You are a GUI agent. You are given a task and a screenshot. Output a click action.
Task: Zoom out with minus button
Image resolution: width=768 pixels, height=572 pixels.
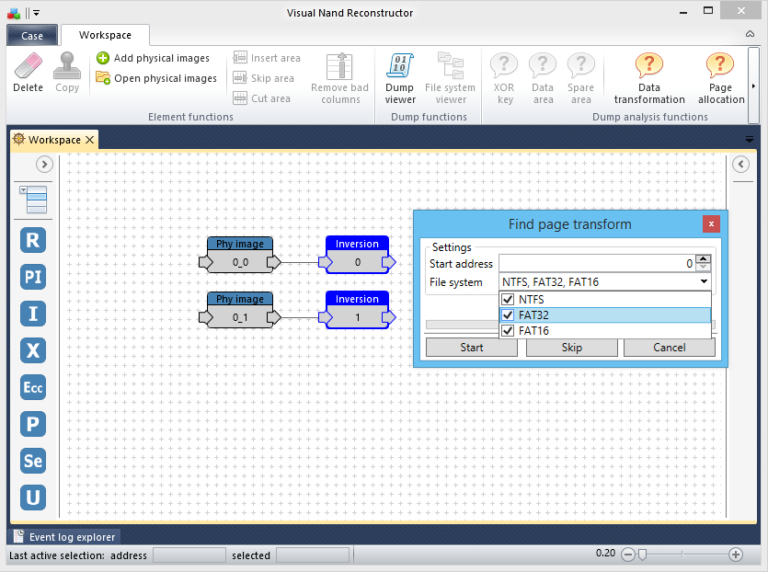[628, 554]
